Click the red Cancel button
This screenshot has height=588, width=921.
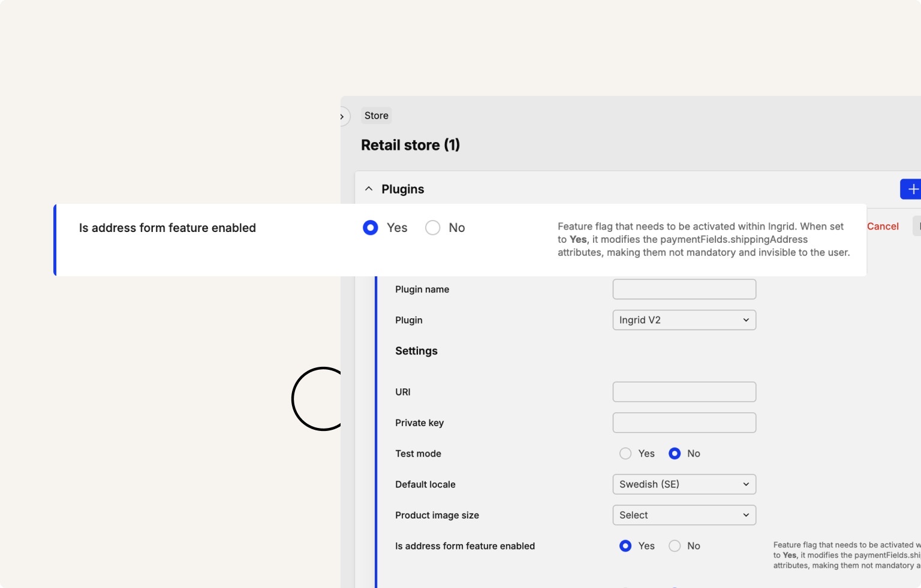[x=882, y=227]
